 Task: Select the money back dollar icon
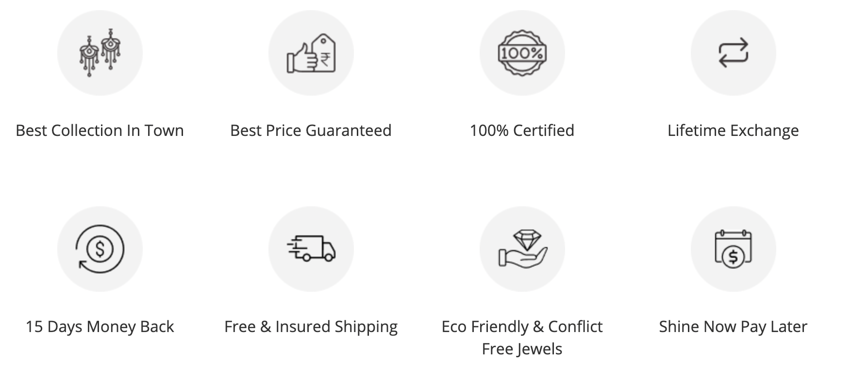pos(100,249)
